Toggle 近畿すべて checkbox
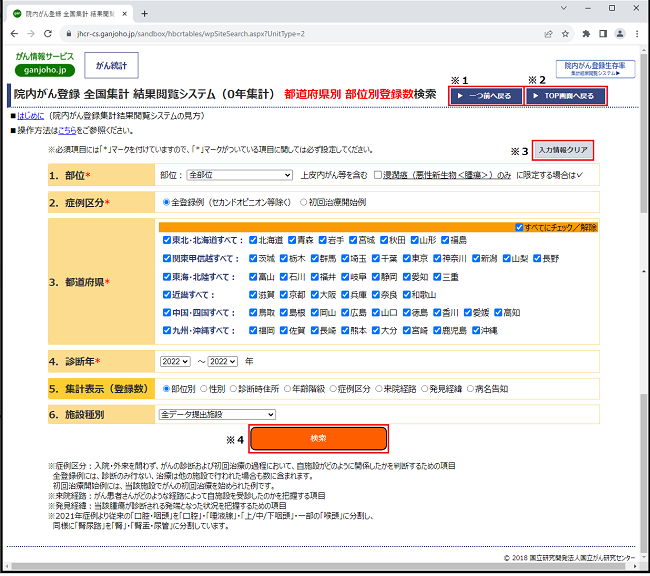 coord(167,295)
